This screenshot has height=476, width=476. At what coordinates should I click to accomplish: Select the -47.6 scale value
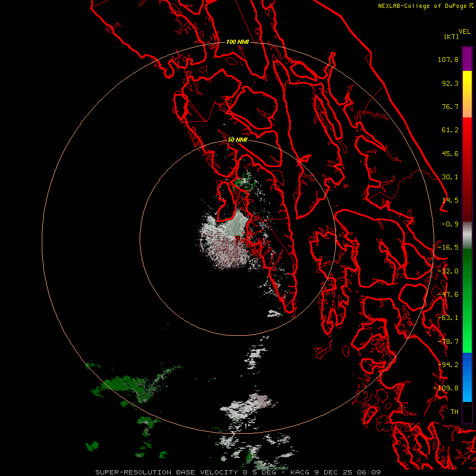coord(448,295)
